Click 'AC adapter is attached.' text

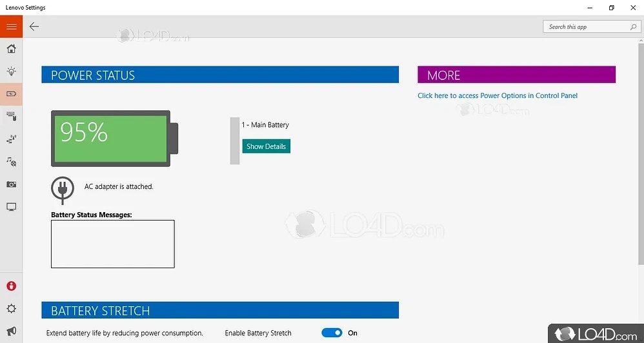tap(119, 186)
